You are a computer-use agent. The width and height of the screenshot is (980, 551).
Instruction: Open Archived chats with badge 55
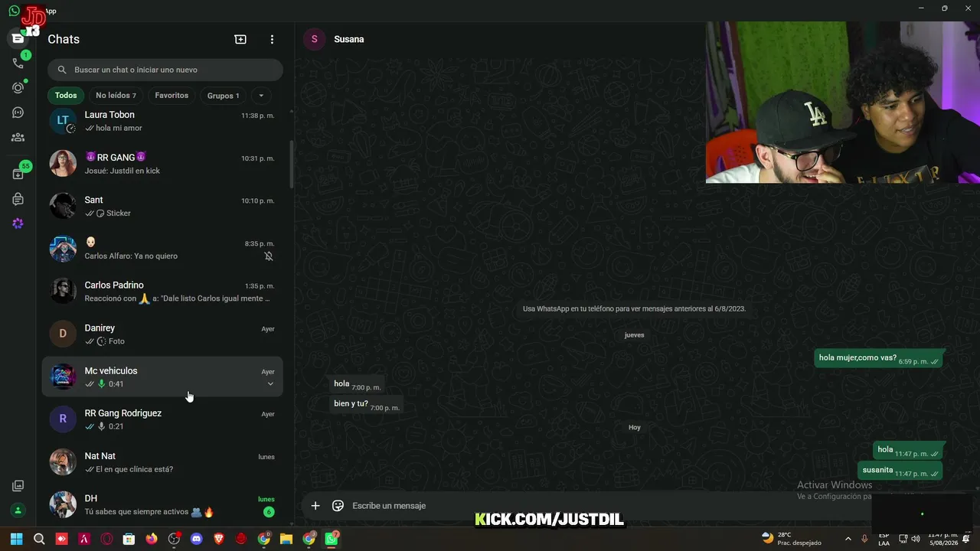(18, 174)
